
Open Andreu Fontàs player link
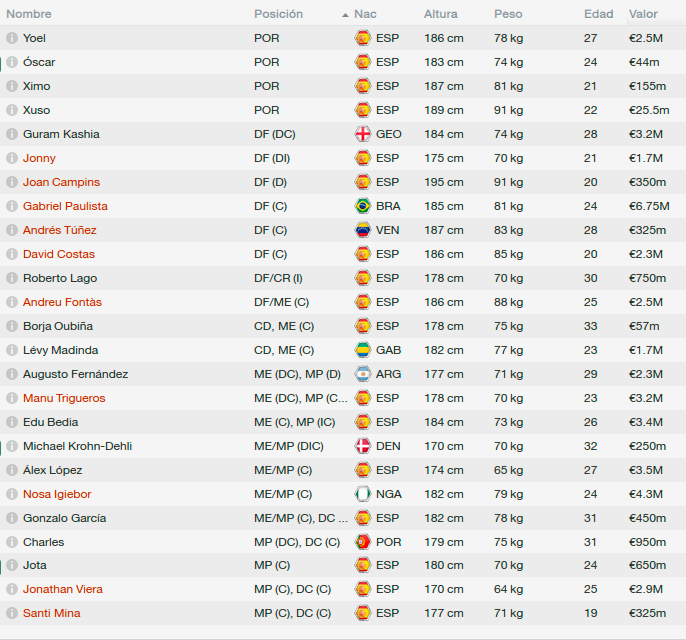[x=62, y=302]
